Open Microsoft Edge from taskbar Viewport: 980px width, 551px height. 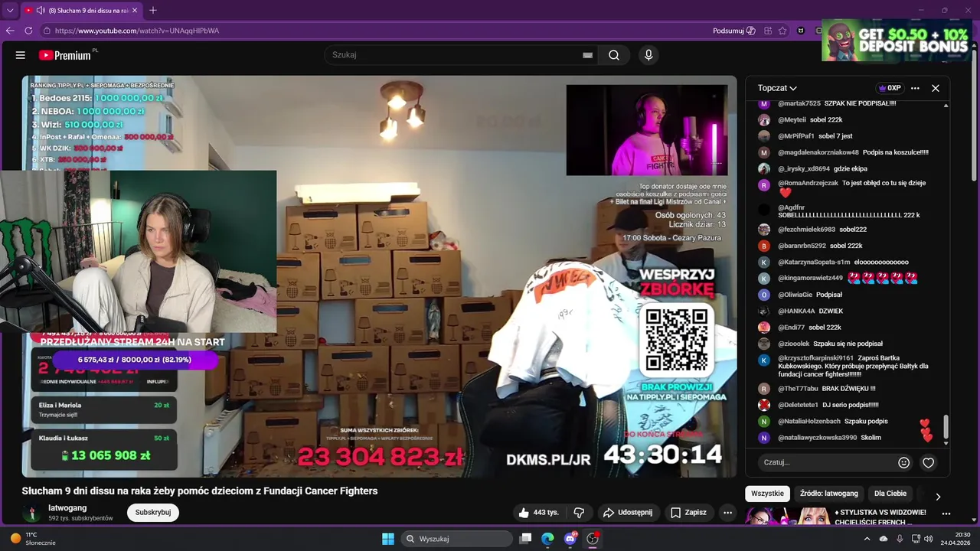547,539
